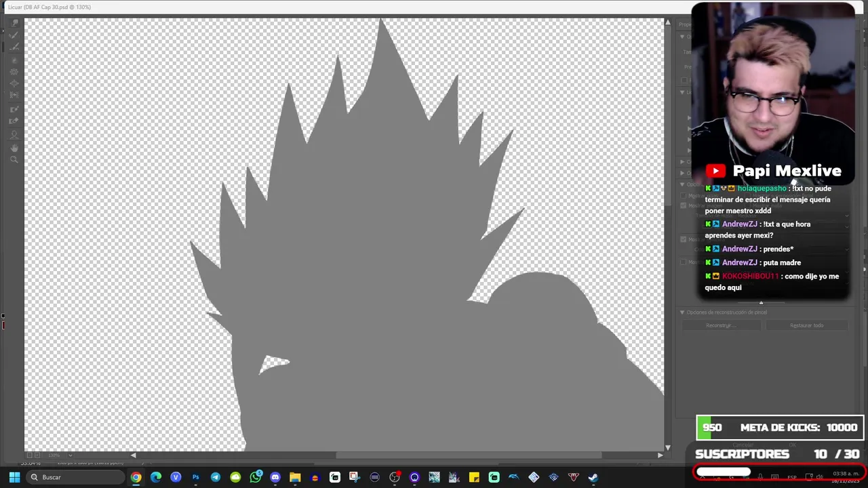
Task: Click the canvas scroll right arrow
Action: click(x=660, y=455)
